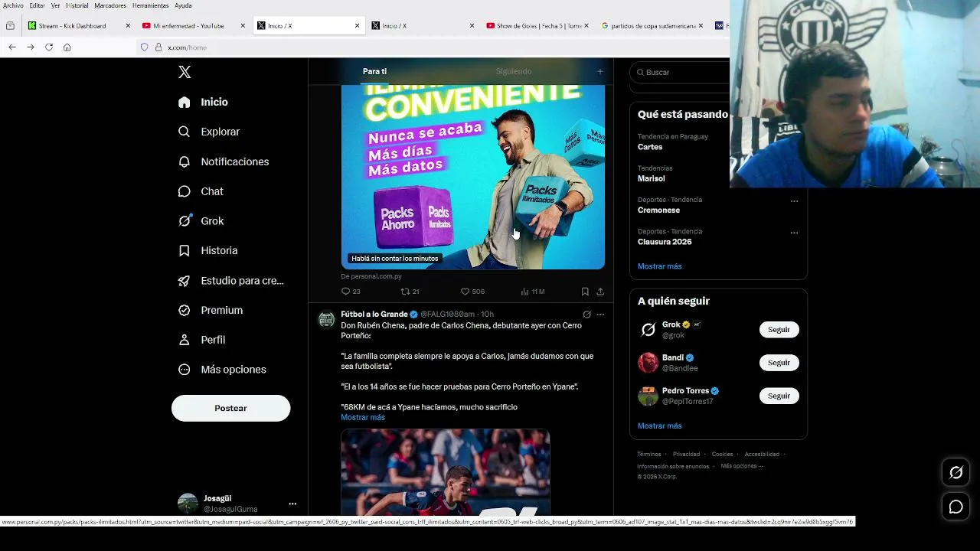Open the Privacidad footer link
This screenshot has height=551, width=980.
coord(686,454)
